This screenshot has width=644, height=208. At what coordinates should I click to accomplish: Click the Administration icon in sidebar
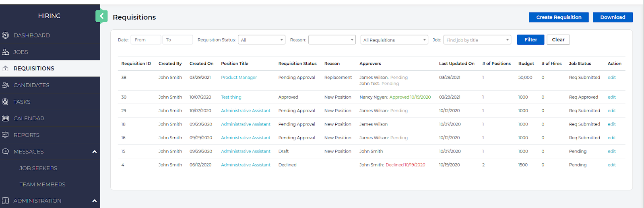pyautogui.click(x=5, y=200)
